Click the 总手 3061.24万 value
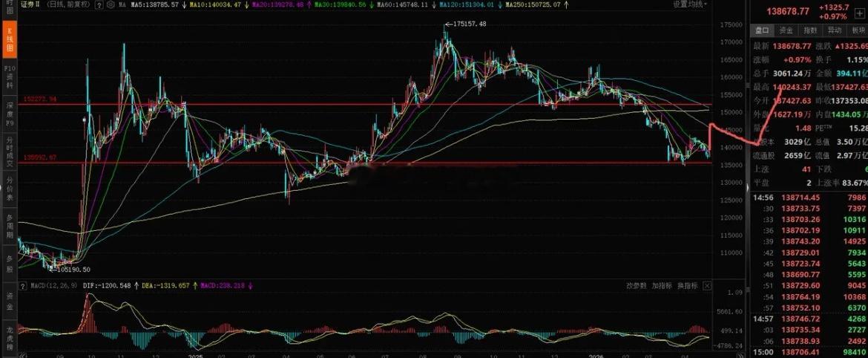 point(792,73)
